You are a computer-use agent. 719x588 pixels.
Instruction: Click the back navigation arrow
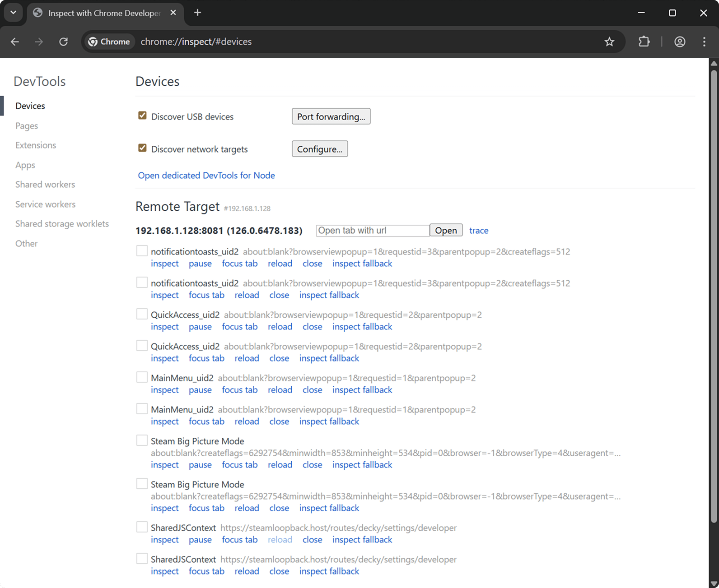15,42
